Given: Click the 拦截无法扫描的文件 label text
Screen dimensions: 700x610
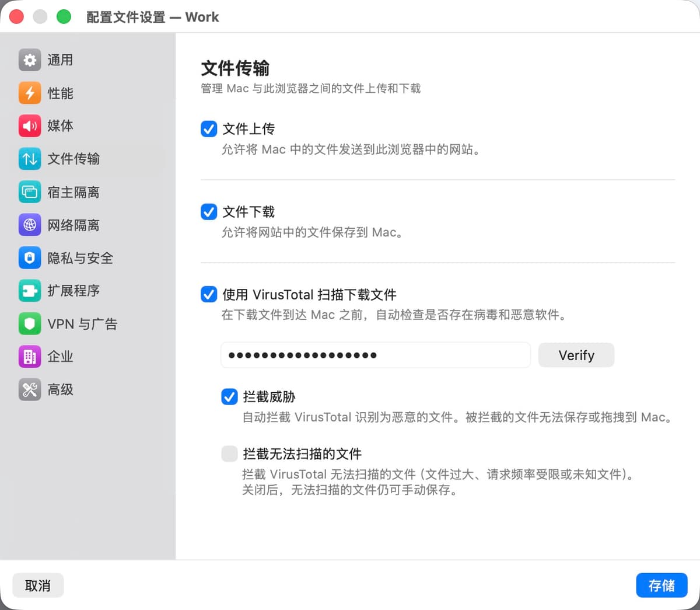Looking at the screenshot, I should 302,454.
